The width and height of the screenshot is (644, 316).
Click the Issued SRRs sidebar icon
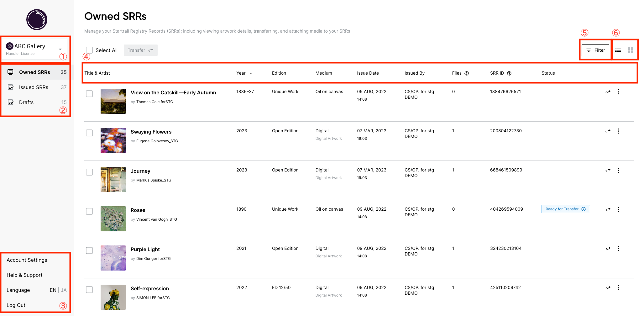coord(10,87)
